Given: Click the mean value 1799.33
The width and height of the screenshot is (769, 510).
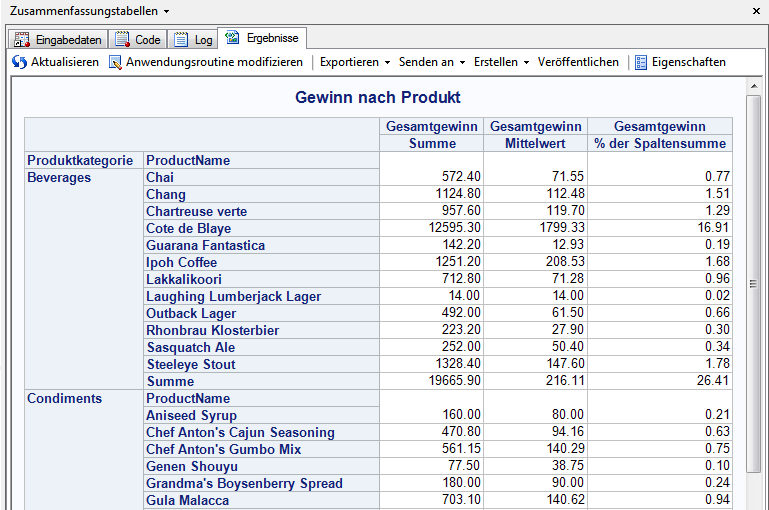Looking at the screenshot, I should click(562, 228).
